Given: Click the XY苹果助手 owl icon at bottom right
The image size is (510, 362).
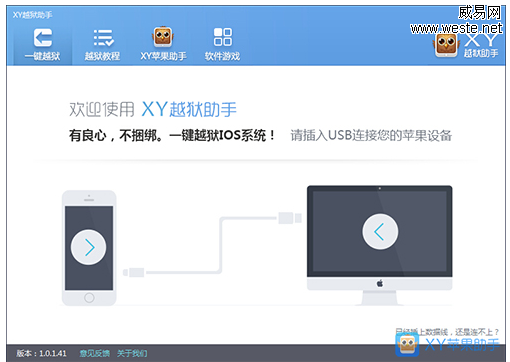Looking at the screenshot, I should (407, 344).
